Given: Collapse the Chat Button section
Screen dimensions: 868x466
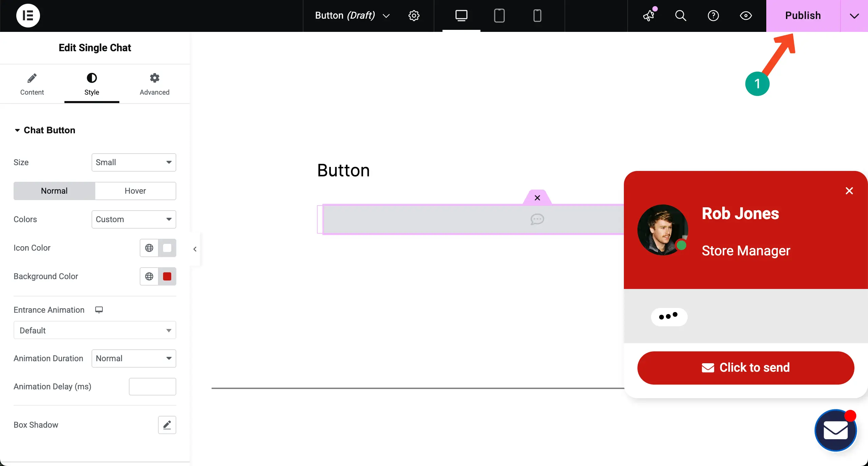Looking at the screenshot, I should point(45,130).
